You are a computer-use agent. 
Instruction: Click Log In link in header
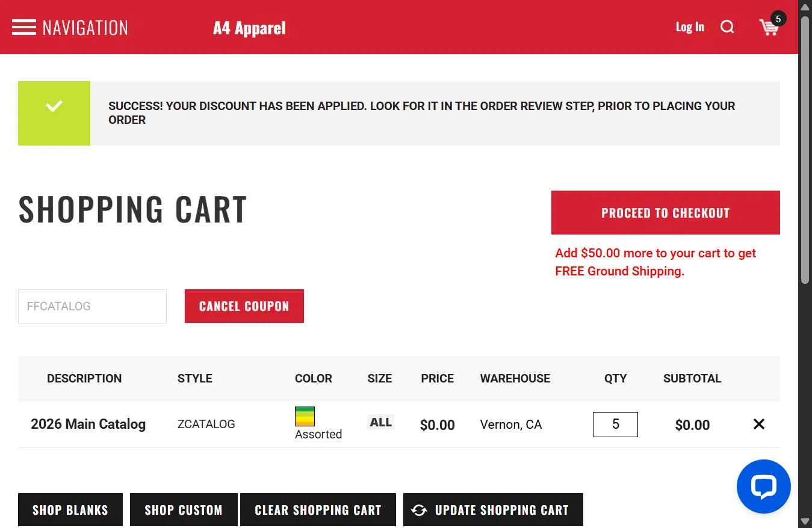(x=690, y=27)
